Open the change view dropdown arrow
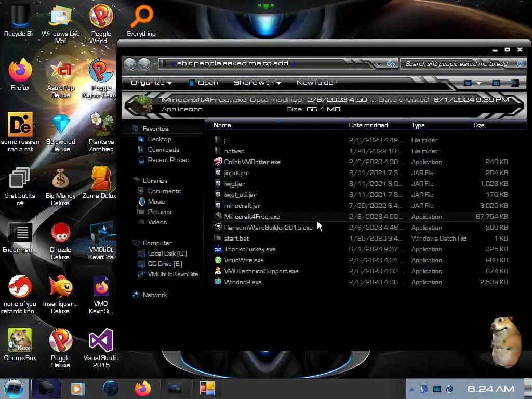Screen dimensions: 532x399 point(478,83)
